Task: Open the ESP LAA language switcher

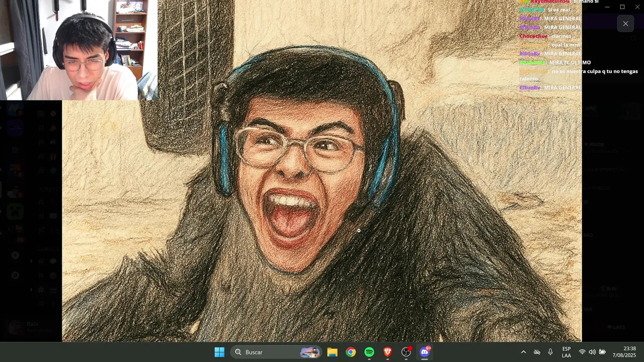Action: coord(567,352)
